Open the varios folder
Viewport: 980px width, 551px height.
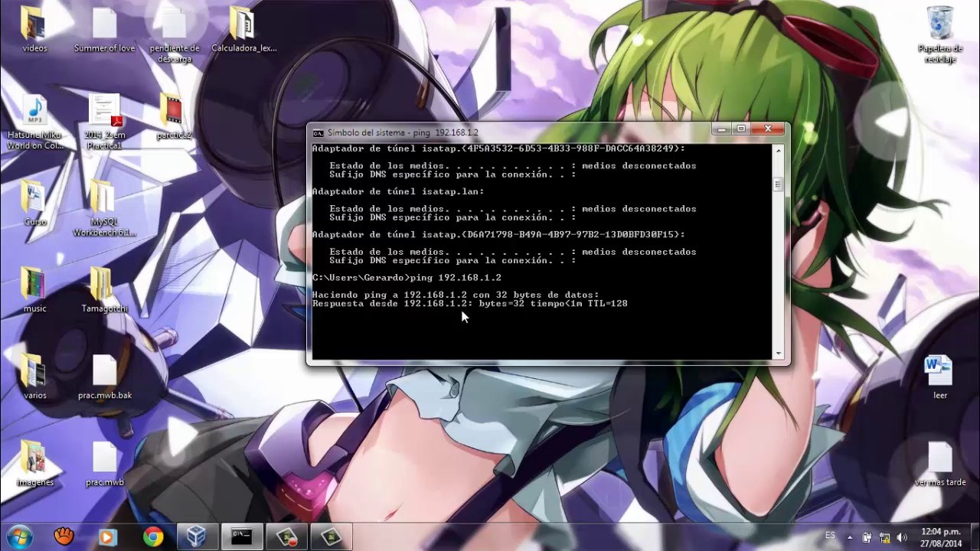(34, 377)
